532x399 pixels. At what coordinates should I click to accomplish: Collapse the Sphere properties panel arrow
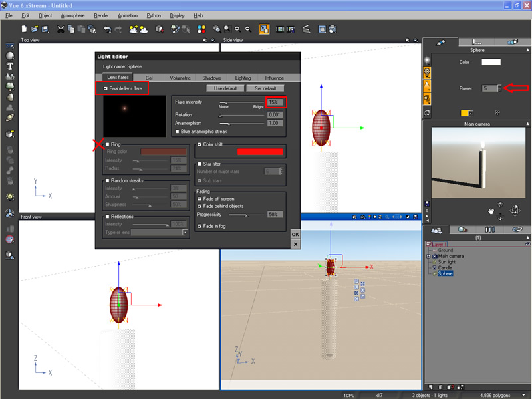(527, 50)
